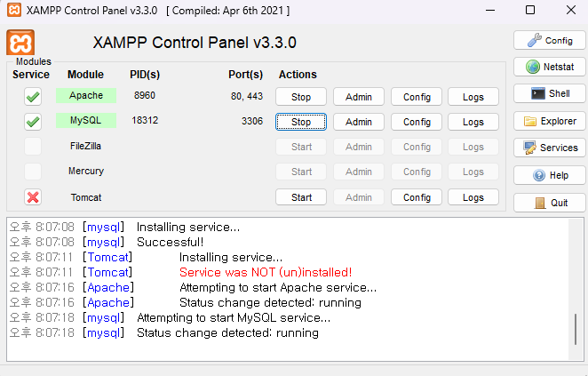588x376 pixels.
Task: Stop the Apache module
Action: coord(301,97)
